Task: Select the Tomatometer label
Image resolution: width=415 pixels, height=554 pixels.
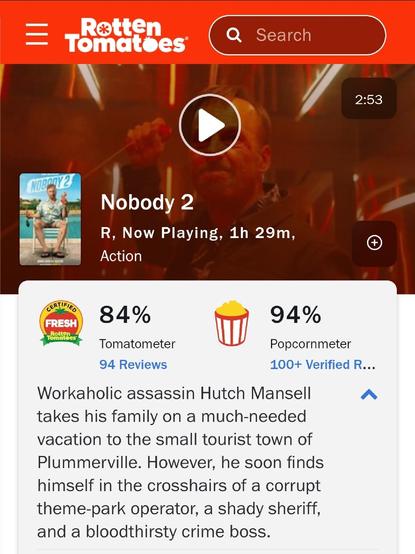Action: (x=137, y=344)
